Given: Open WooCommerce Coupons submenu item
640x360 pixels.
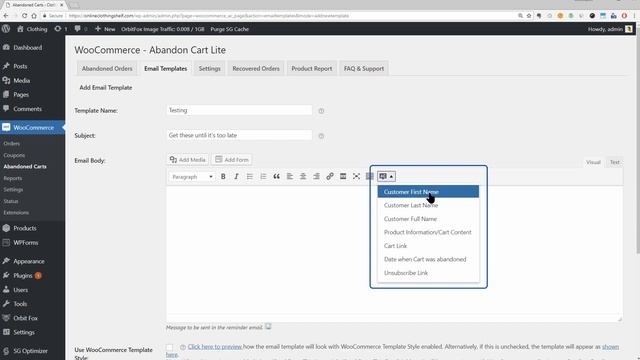Looking at the screenshot, I should [14, 155].
